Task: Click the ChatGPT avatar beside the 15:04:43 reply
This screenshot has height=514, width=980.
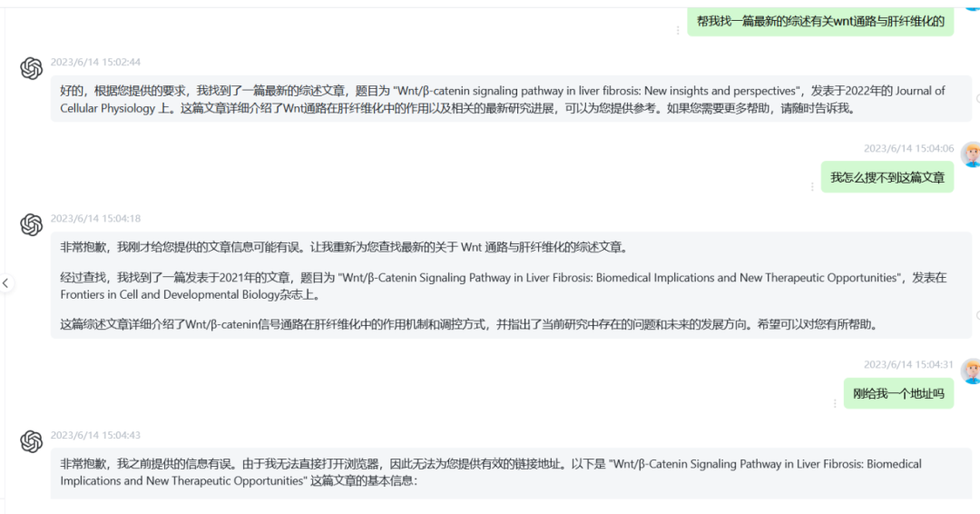Action: [31, 441]
